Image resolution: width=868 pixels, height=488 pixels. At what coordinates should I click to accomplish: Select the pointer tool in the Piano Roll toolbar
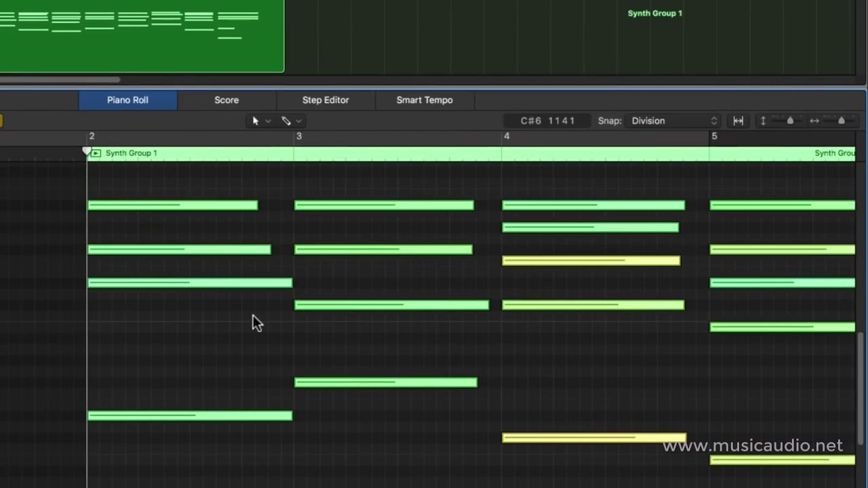coord(256,121)
